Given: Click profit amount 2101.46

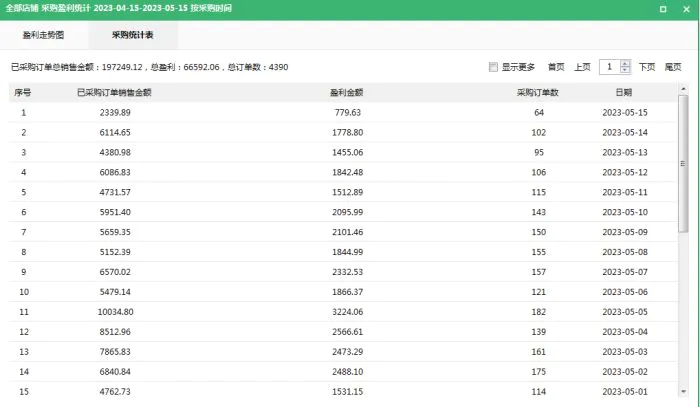Looking at the screenshot, I should (x=348, y=232).
